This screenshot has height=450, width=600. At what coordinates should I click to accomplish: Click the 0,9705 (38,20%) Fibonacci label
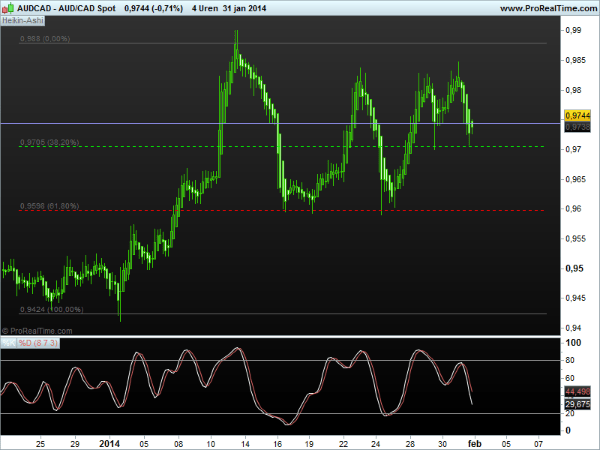click(50, 142)
